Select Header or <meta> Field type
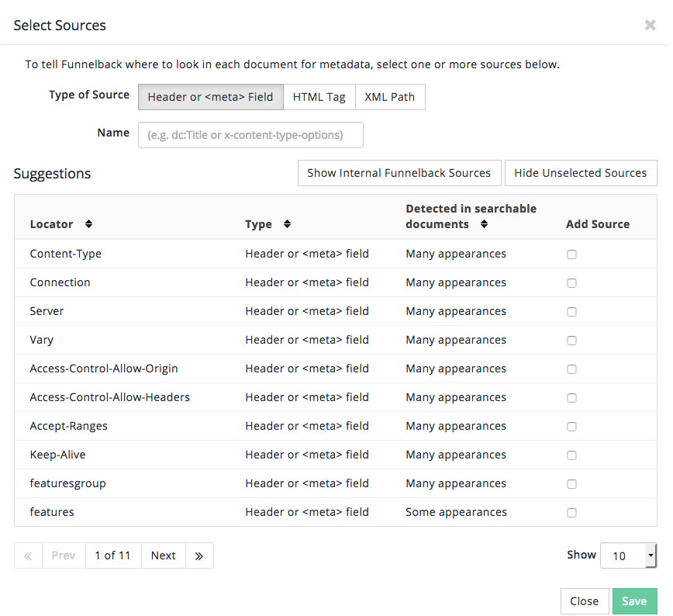This screenshot has width=673, height=616. pyautogui.click(x=210, y=97)
